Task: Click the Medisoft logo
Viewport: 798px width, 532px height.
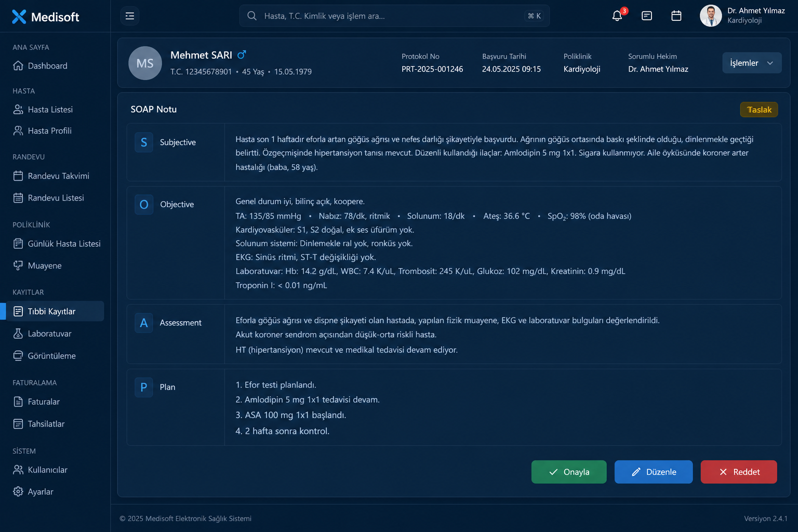Action: 46,17
